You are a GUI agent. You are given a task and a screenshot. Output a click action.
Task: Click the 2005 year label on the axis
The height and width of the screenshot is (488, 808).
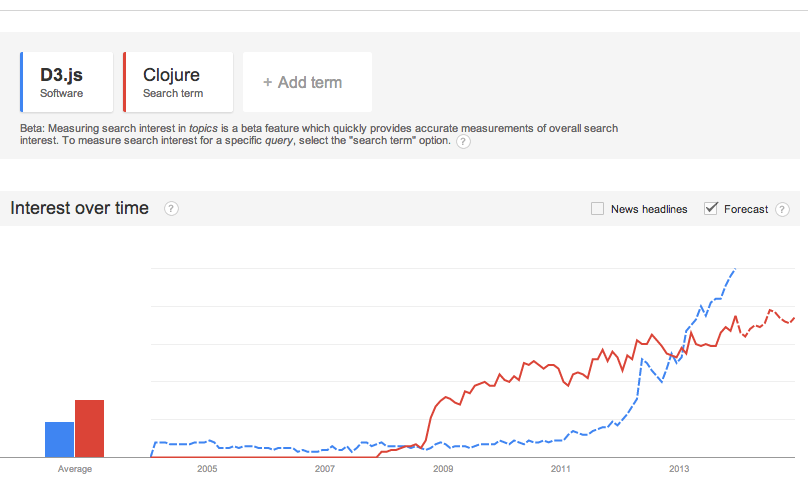(x=207, y=468)
